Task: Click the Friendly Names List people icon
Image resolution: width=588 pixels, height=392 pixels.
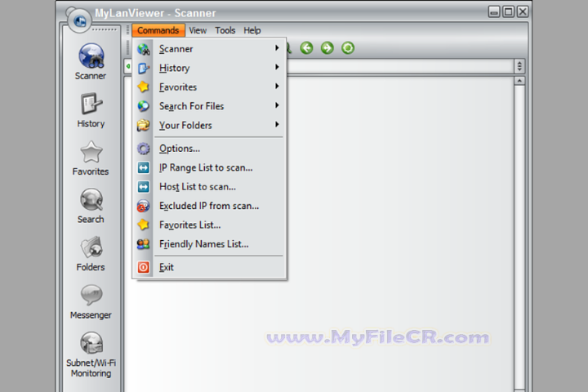Action: pos(143,244)
